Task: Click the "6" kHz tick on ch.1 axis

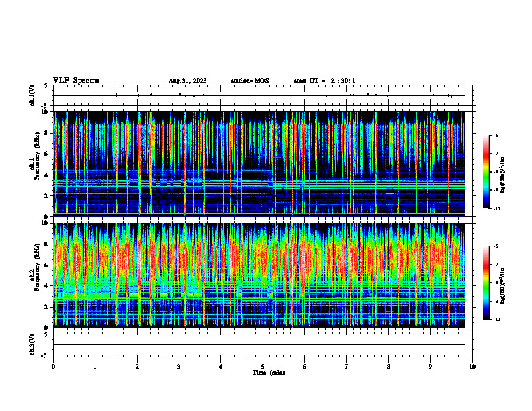Action: (46, 154)
